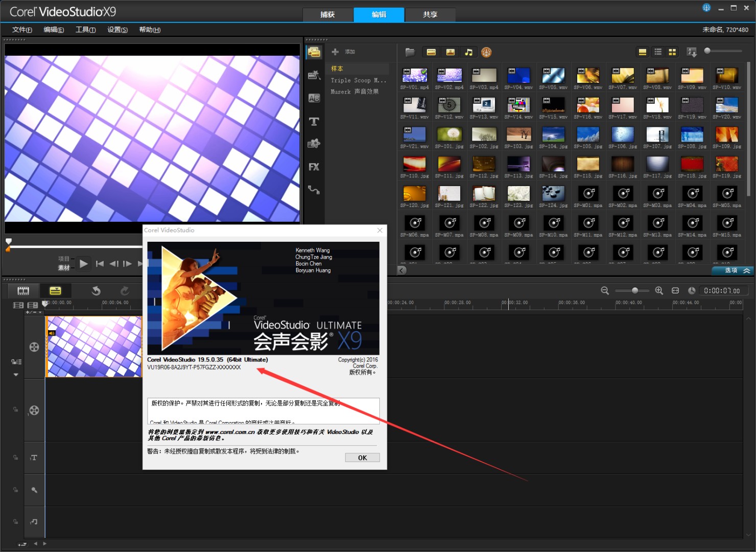This screenshot has height=552, width=756.
Task: Switch to the 捕获 capture tab
Action: (327, 15)
